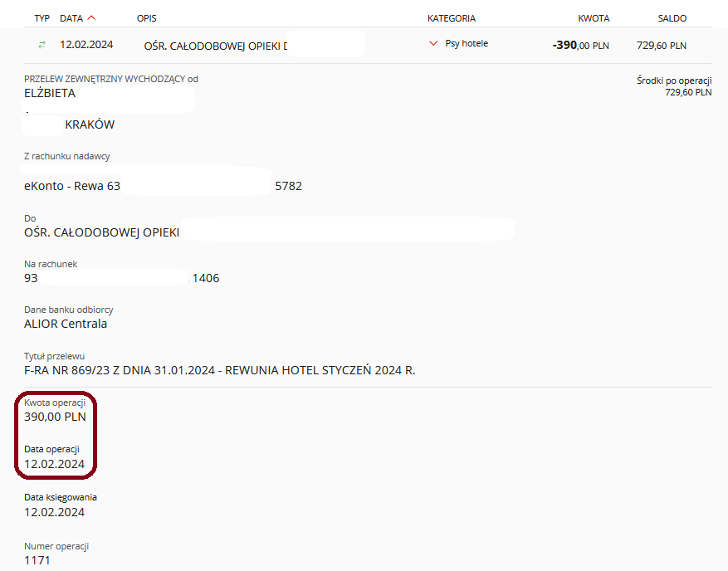Sort by the DATA column header
The image size is (728, 571).
(71, 18)
